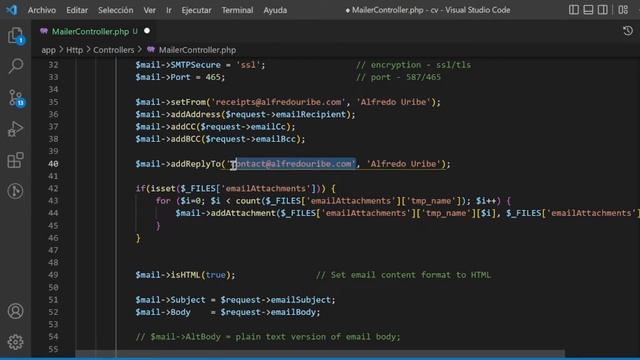Open the Terminal menu
The width and height of the screenshot is (640, 360).
click(237, 10)
